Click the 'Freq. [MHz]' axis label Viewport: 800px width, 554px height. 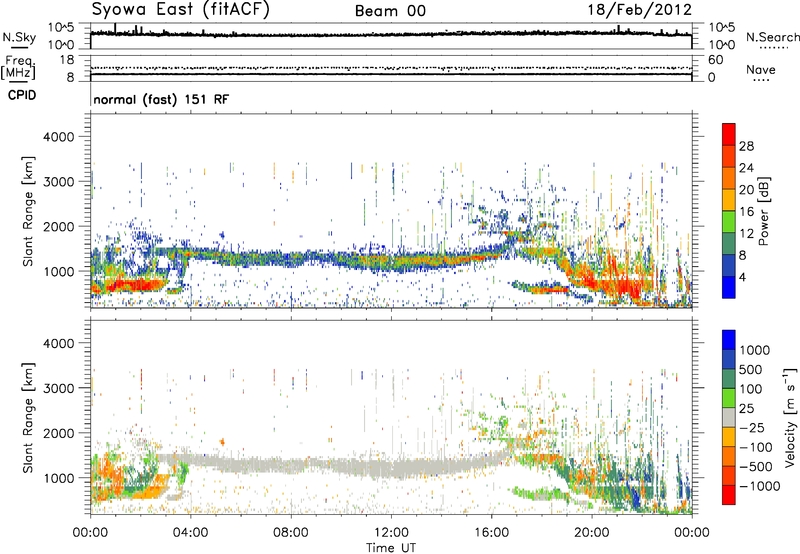click(x=18, y=68)
